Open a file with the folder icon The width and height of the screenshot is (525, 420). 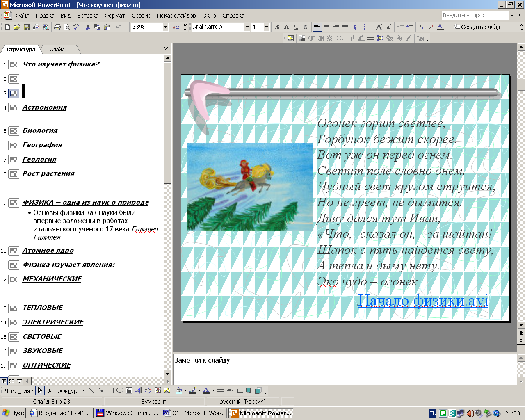pos(17,27)
